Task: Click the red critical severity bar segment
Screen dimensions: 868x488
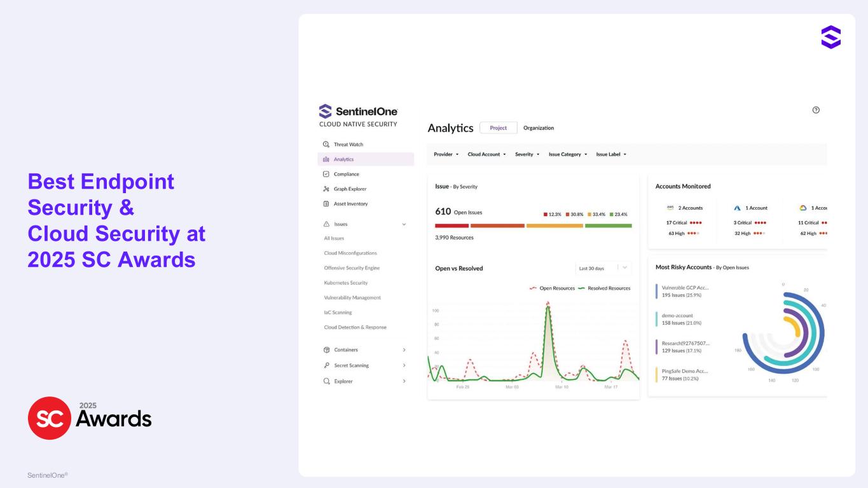Action: (451, 226)
